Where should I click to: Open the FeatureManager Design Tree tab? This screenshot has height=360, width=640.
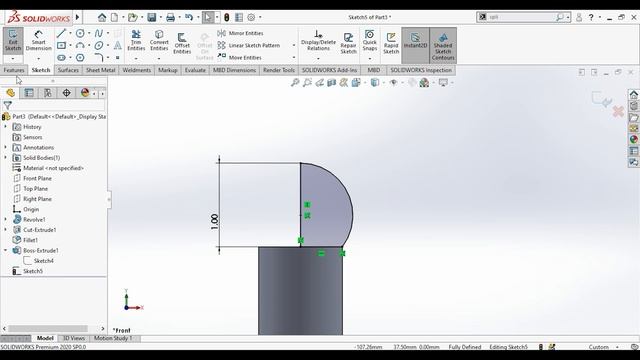11,93
